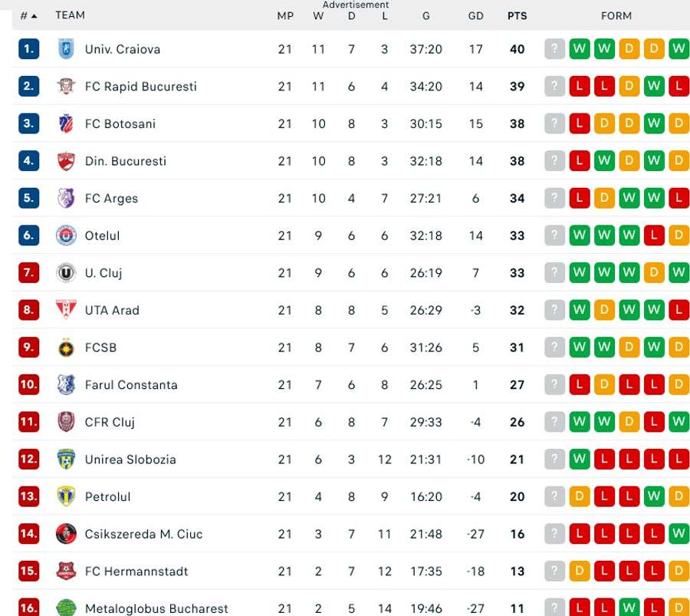Click the CFR Cluj club logo

(x=66, y=422)
